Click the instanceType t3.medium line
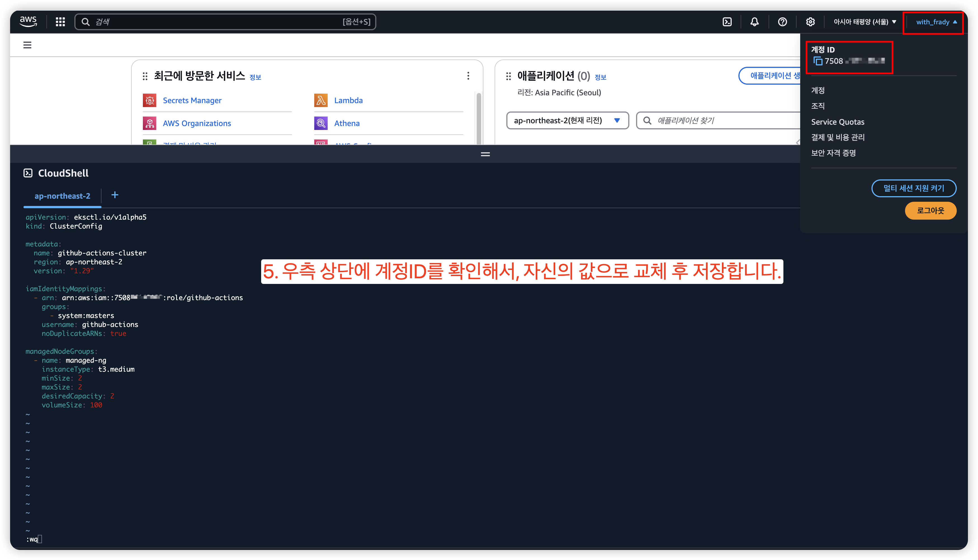978x560 pixels. point(88,369)
